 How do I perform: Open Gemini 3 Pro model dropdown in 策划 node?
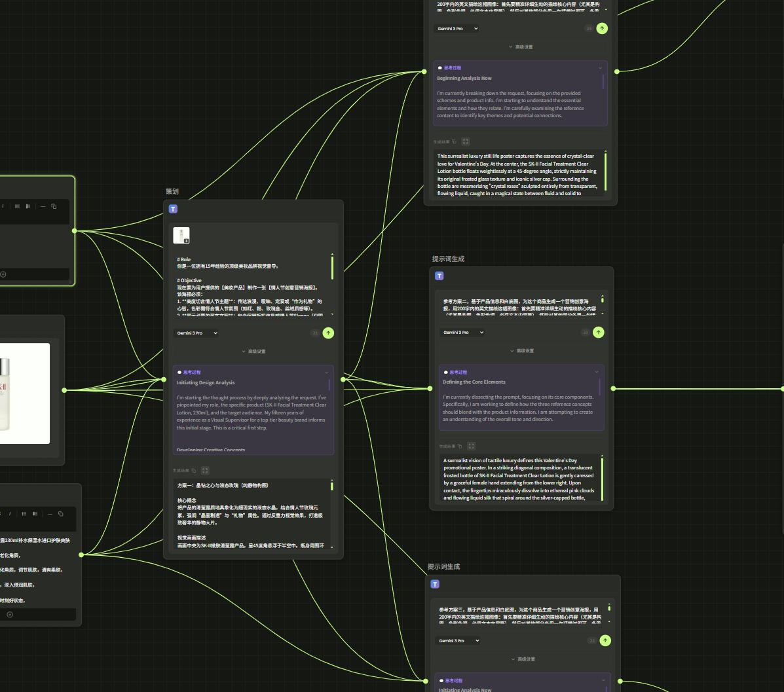tap(196, 333)
